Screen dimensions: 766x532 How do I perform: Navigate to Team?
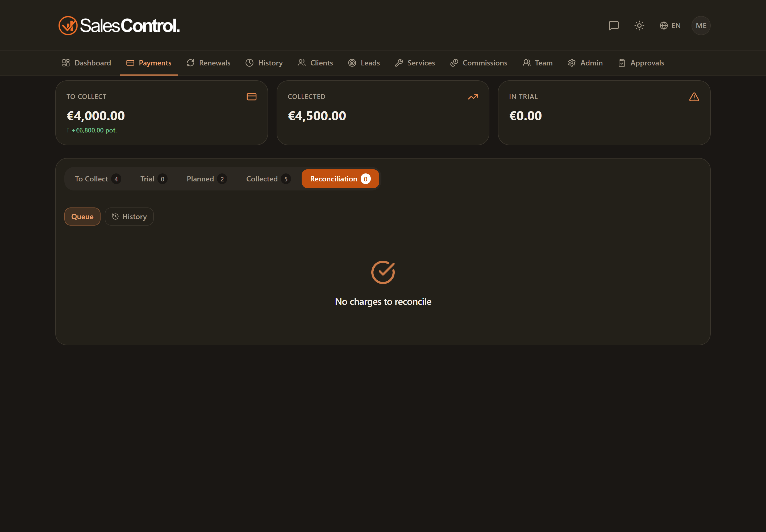[537, 63]
